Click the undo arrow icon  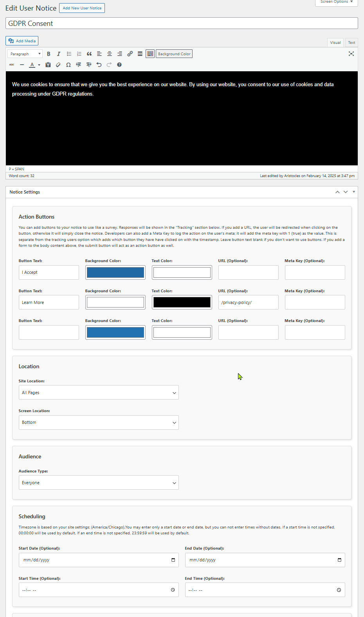[x=99, y=65]
